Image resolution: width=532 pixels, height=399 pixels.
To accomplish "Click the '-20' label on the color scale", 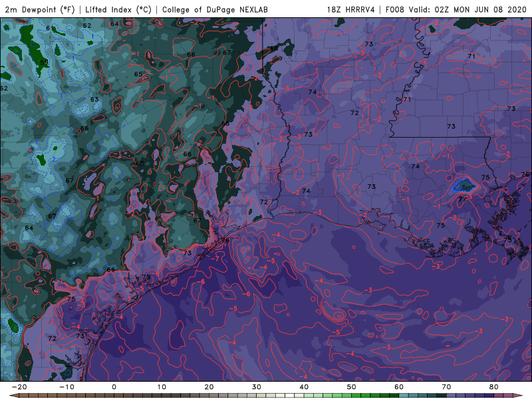I will 19,387.
